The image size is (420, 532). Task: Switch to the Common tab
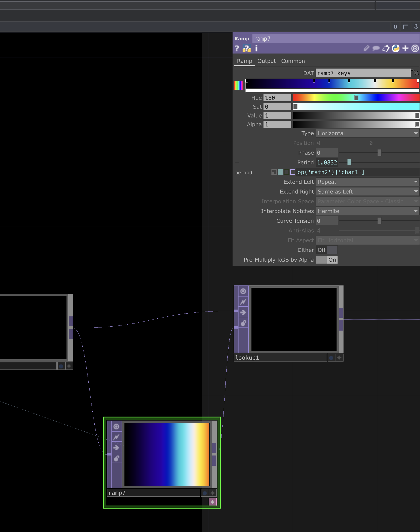point(293,61)
